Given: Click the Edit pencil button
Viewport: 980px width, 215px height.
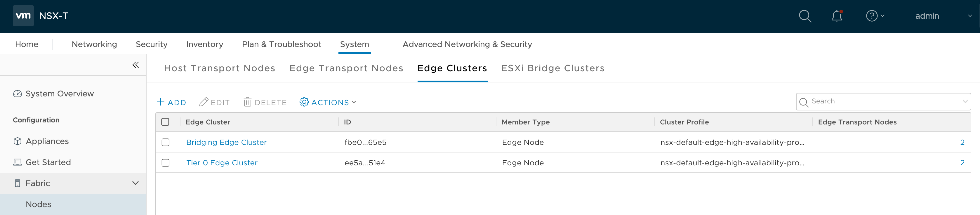Looking at the screenshot, I should (x=215, y=102).
